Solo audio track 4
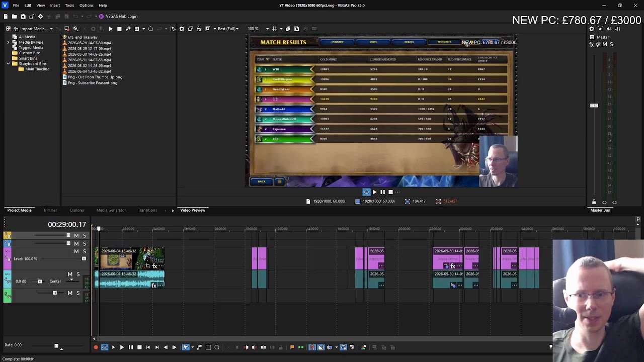 pos(78,275)
